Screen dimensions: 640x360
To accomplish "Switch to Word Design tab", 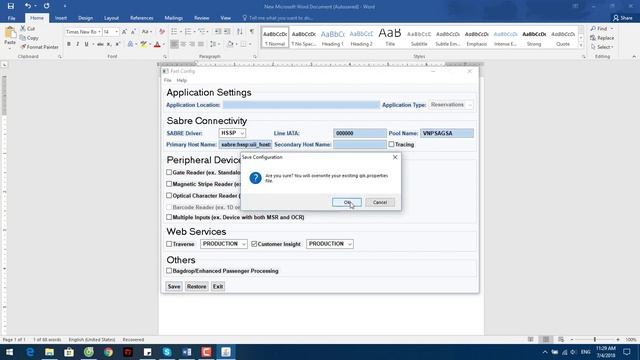I will [x=85, y=18].
